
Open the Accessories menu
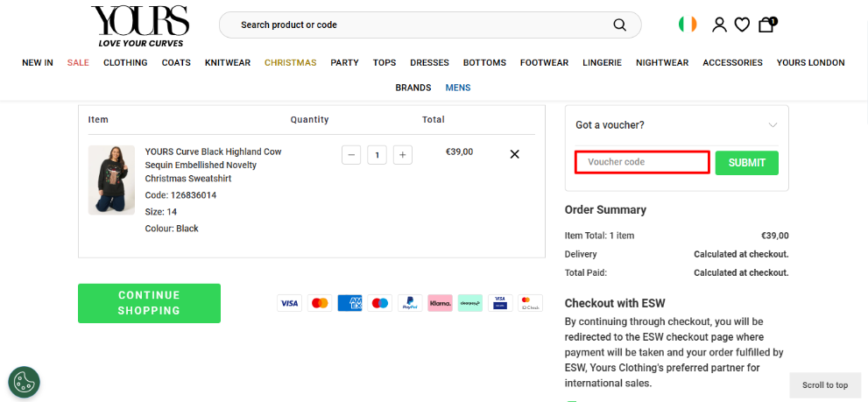click(733, 62)
